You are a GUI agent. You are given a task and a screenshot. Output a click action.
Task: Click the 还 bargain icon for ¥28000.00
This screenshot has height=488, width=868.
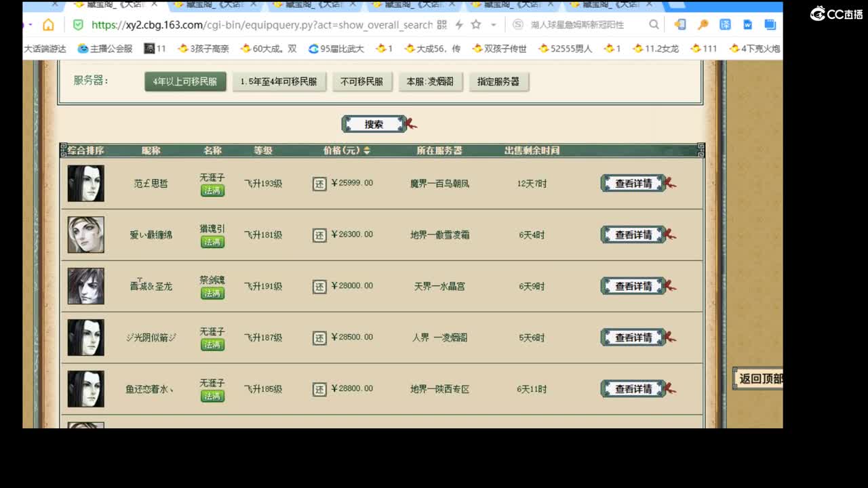(319, 287)
